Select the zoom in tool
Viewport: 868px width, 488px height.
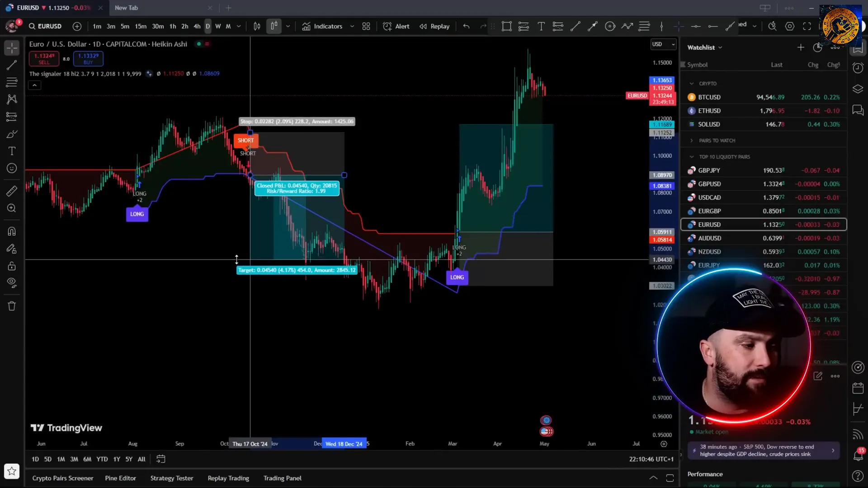[x=12, y=208]
